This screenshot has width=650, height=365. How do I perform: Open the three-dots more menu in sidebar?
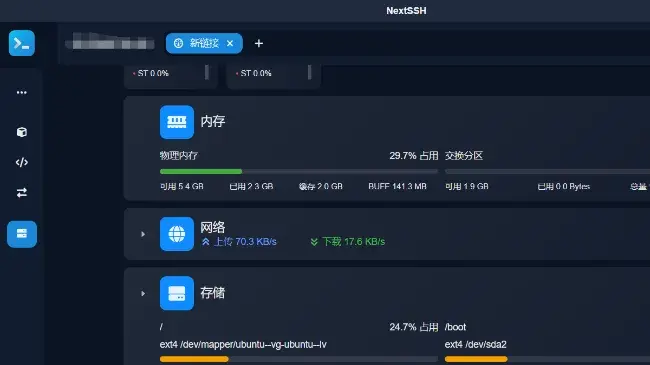(x=22, y=92)
